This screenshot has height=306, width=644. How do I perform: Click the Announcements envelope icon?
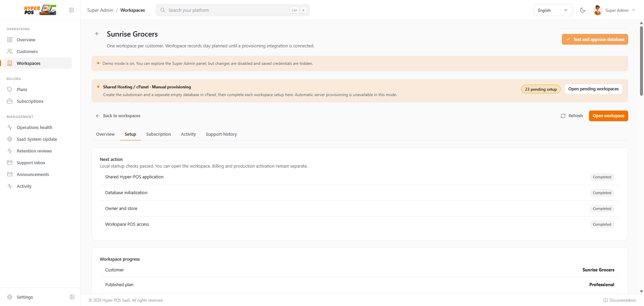[x=10, y=174]
